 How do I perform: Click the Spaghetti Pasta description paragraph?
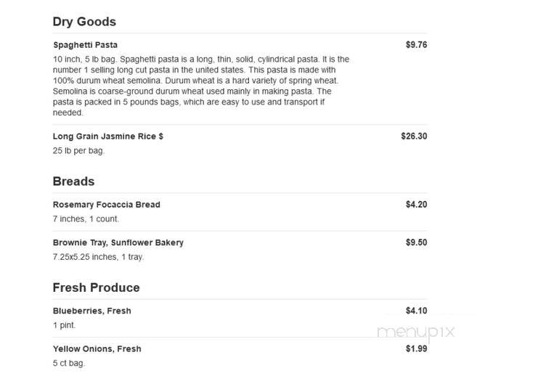coord(201,86)
